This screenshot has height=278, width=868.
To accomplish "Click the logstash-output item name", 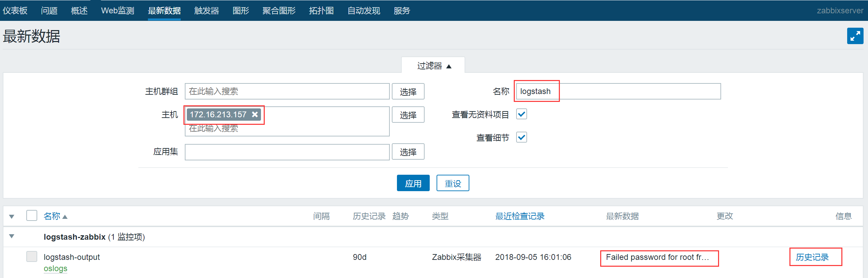I will [x=72, y=257].
